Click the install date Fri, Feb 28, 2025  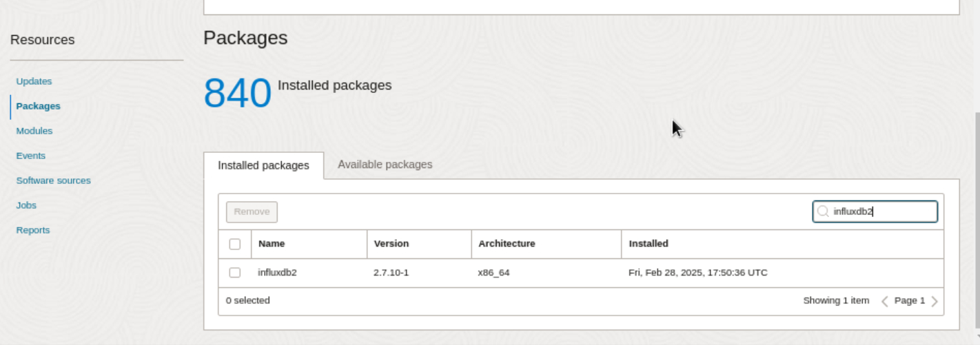pos(698,273)
